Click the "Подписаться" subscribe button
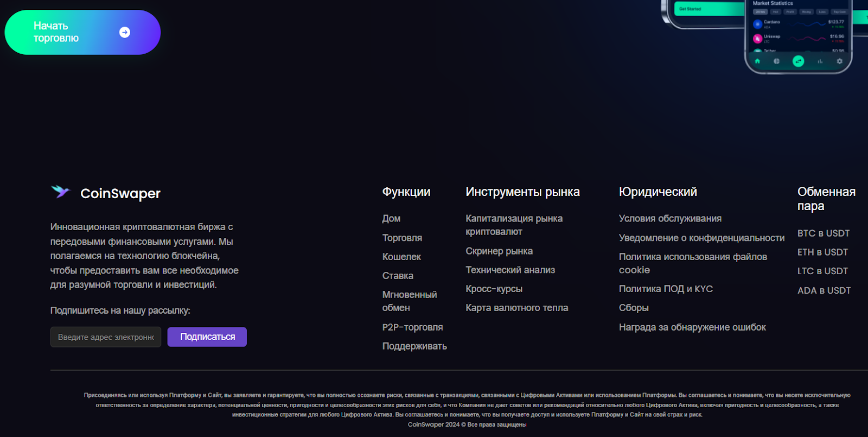This screenshot has width=868, height=437. (x=207, y=337)
